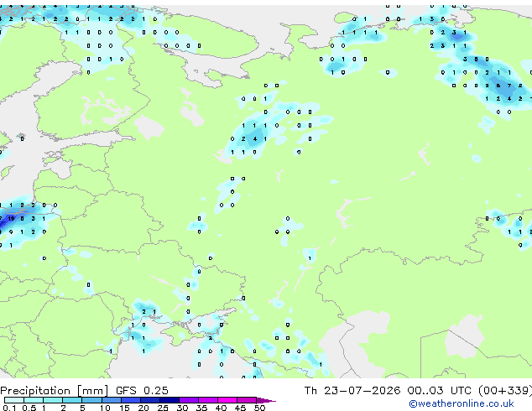532x411 pixels.
Task: Click the '(00+339)' forecast offset text
Action: 505,391
